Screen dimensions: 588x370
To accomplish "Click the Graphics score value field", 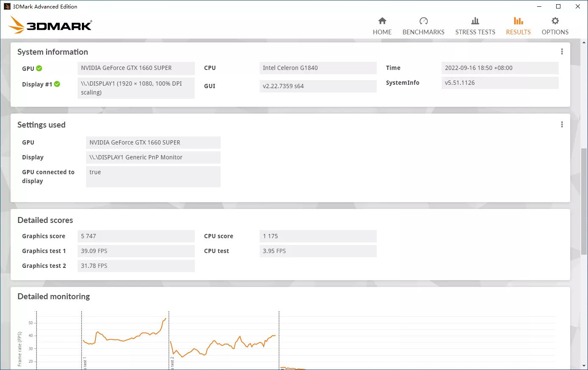I will pos(136,236).
